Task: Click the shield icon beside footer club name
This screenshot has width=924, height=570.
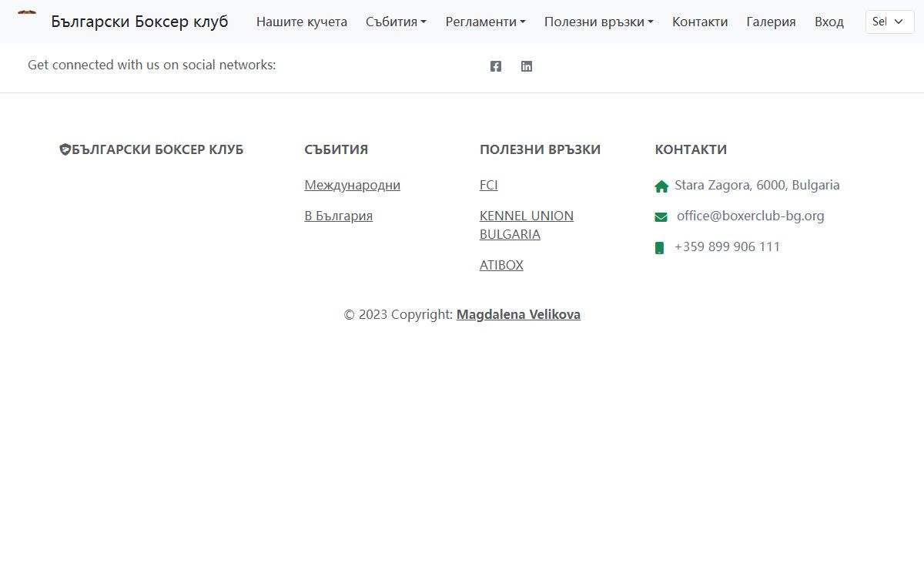Action: [65, 149]
